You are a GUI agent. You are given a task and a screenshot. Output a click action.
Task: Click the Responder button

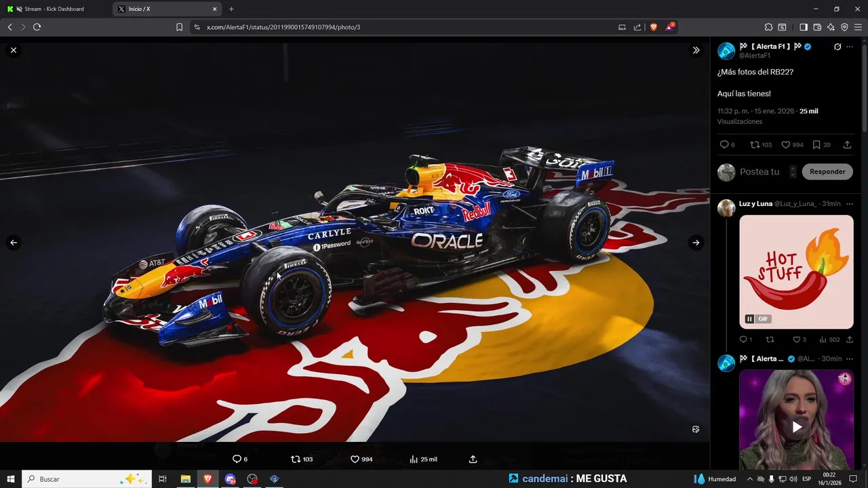[827, 171]
